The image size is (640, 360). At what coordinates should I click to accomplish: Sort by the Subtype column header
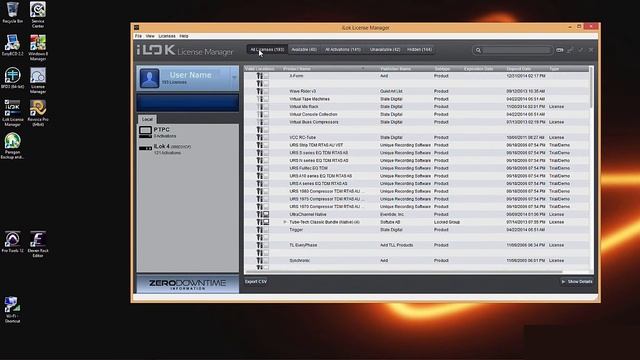click(442, 69)
